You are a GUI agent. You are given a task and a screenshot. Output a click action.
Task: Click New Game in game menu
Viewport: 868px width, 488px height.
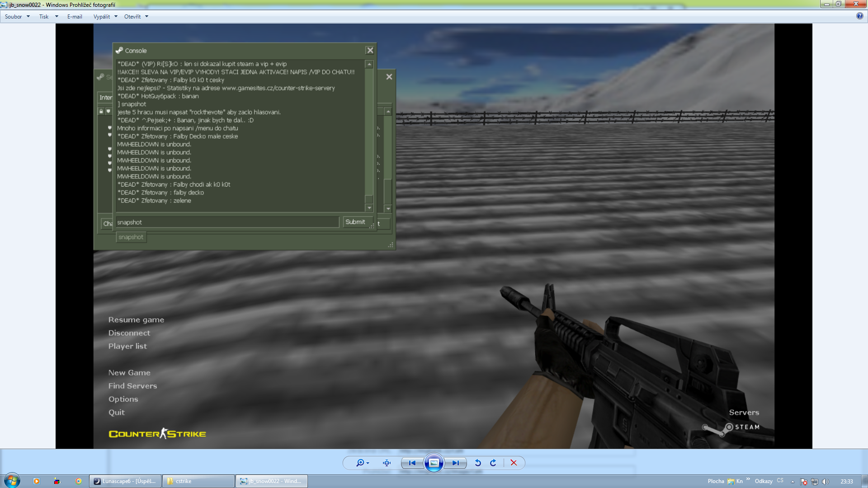129,372
